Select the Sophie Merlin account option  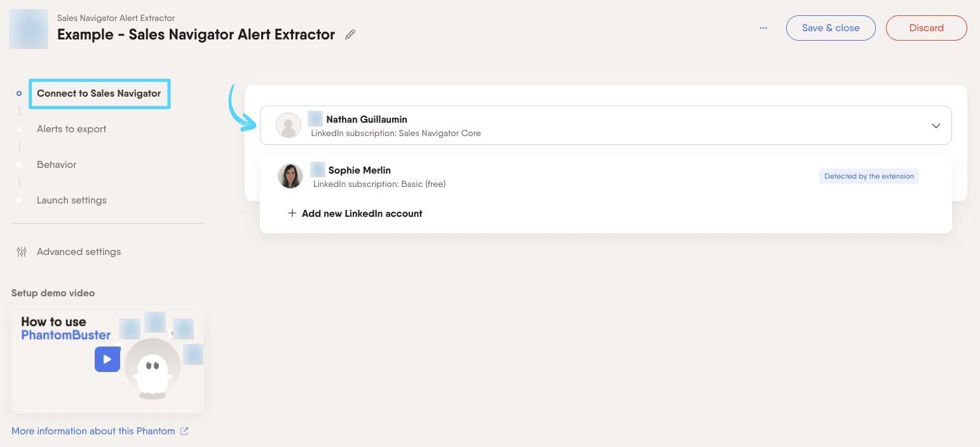click(606, 176)
